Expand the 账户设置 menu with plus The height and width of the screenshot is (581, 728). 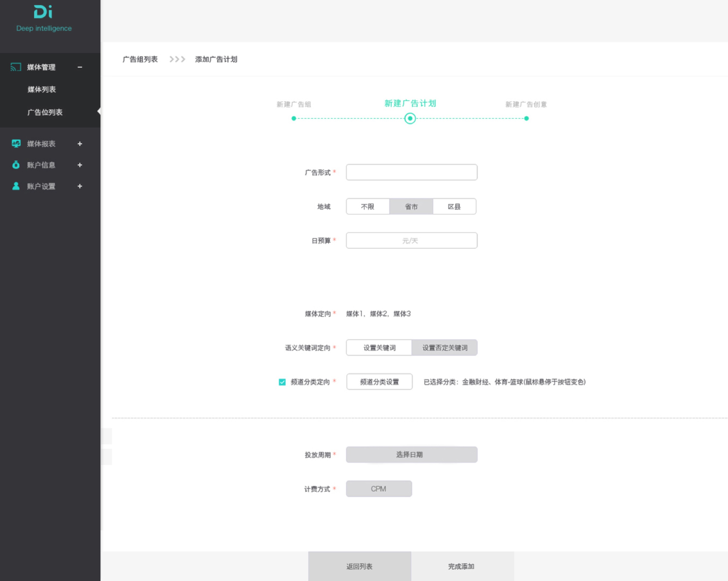[x=80, y=186]
